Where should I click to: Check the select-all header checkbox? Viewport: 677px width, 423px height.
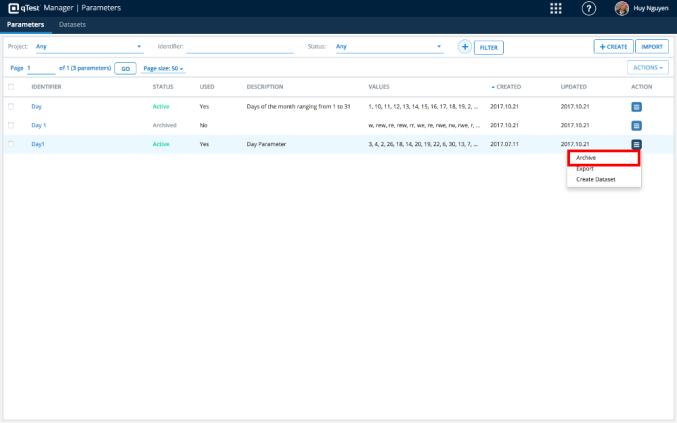pyautogui.click(x=11, y=87)
